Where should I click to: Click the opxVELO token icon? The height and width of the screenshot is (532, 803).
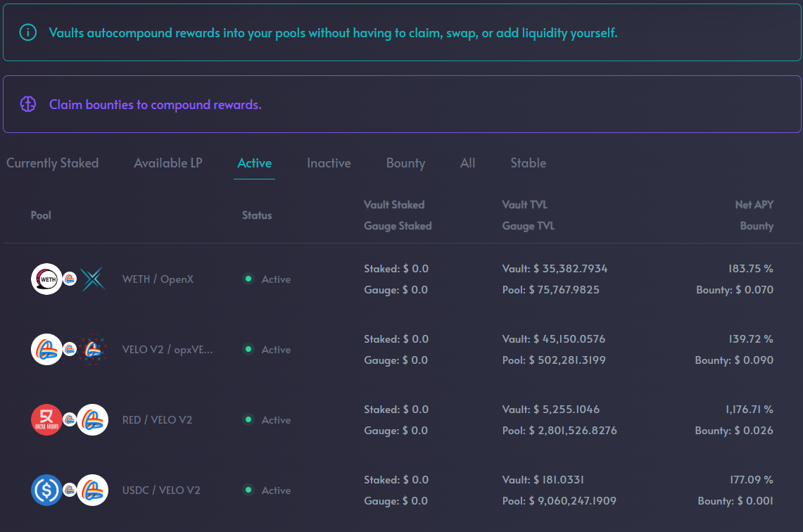tap(92, 350)
